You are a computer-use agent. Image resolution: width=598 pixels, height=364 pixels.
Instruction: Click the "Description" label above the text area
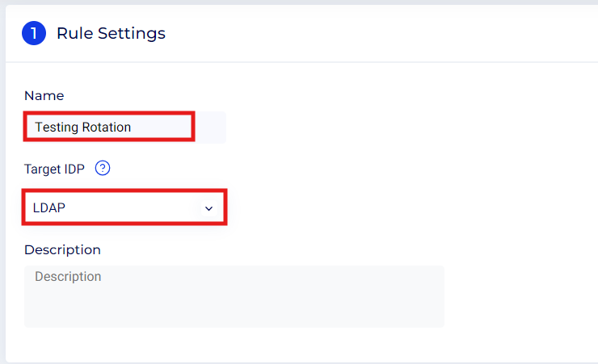[x=62, y=249]
